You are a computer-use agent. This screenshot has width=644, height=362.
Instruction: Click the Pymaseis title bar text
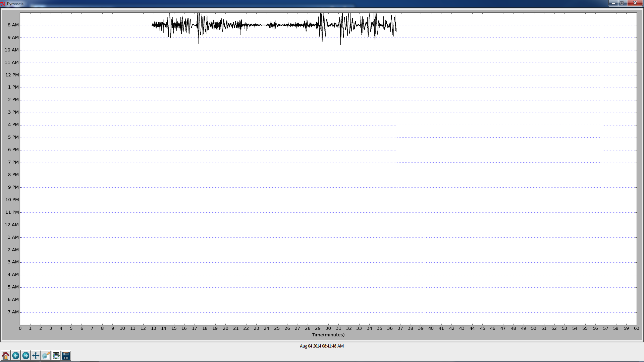point(15,4)
